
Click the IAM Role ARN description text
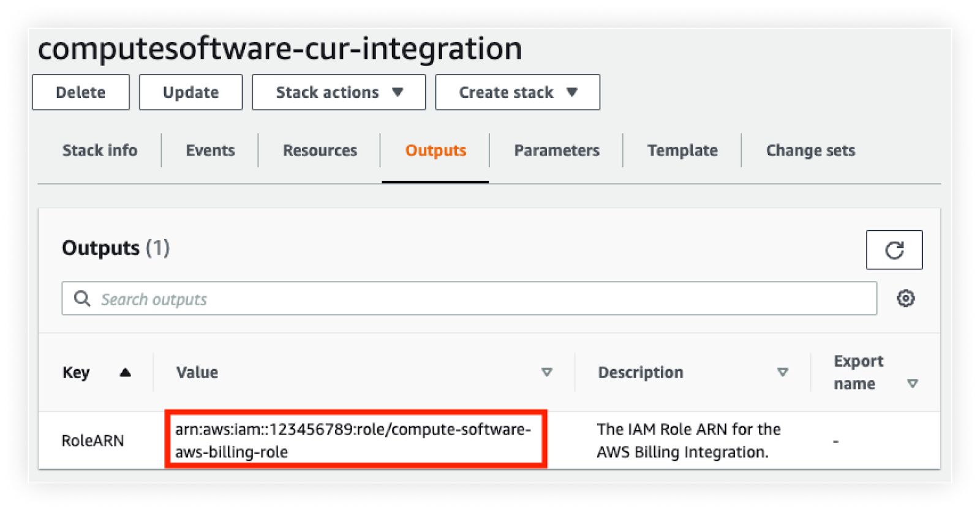(x=689, y=441)
